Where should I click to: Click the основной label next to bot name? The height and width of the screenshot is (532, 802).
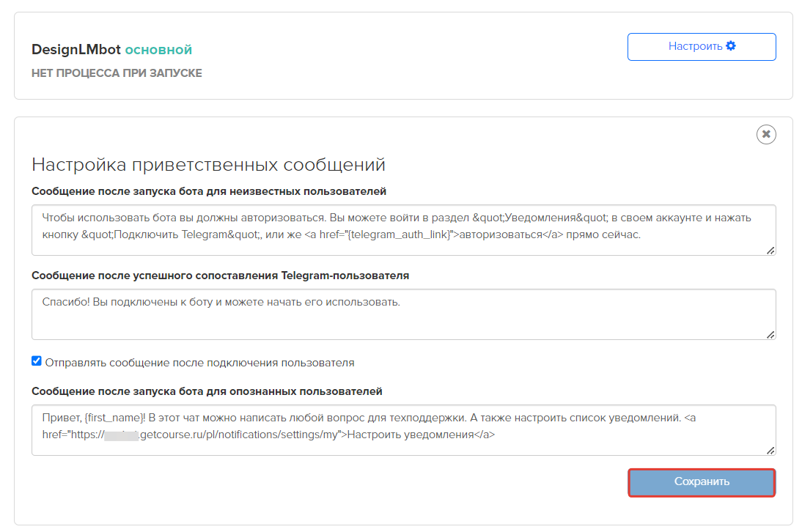(158, 50)
